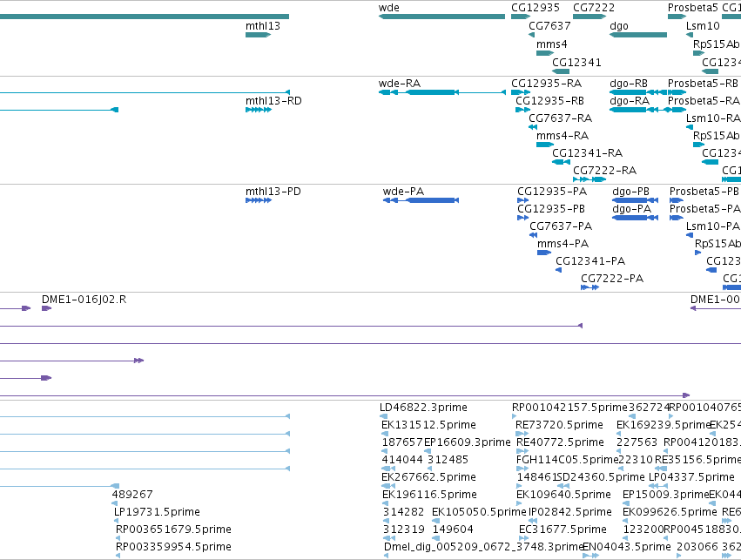Open the EP16609.3prime EST label
The height and width of the screenshot is (560, 741).
point(468,442)
